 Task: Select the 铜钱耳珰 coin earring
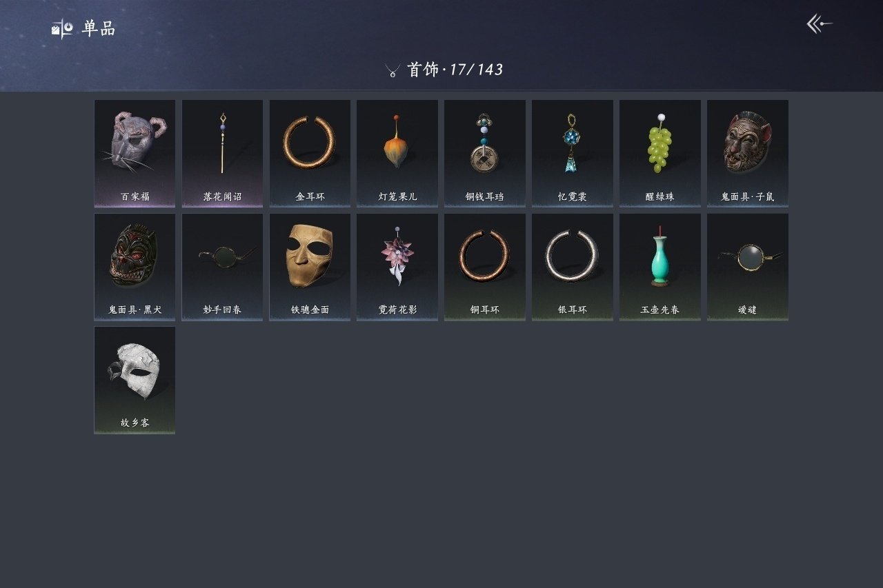click(x=484, y=153)
